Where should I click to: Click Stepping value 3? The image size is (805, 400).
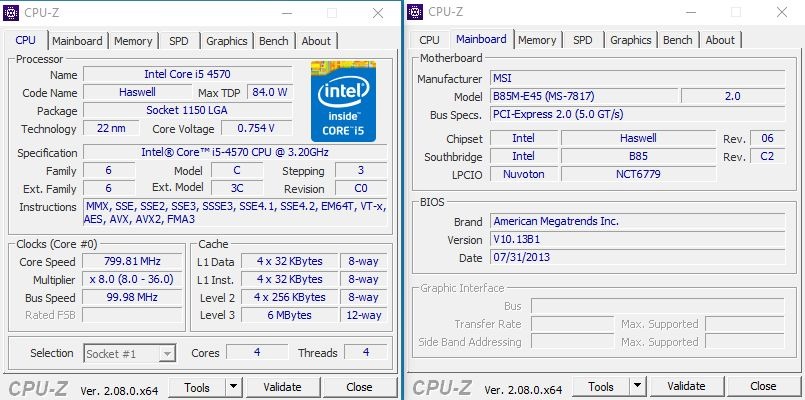point(361,170)
